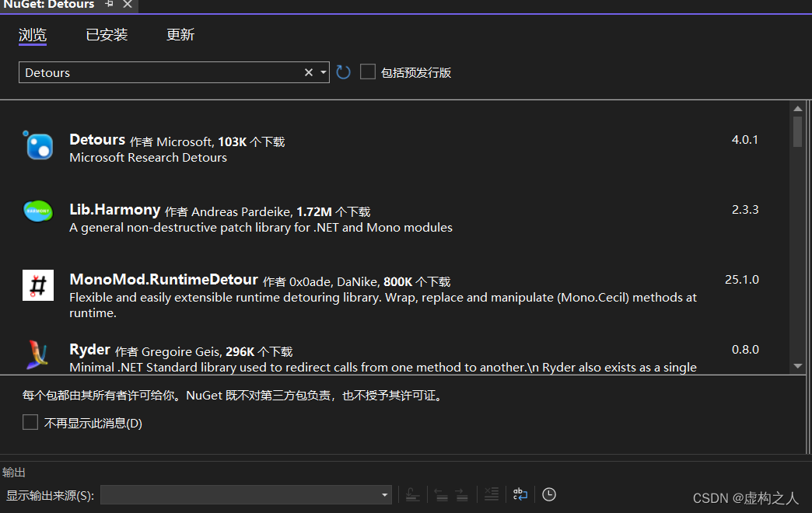Click Microsoft Research Detours description

click(x=148, y=157)
